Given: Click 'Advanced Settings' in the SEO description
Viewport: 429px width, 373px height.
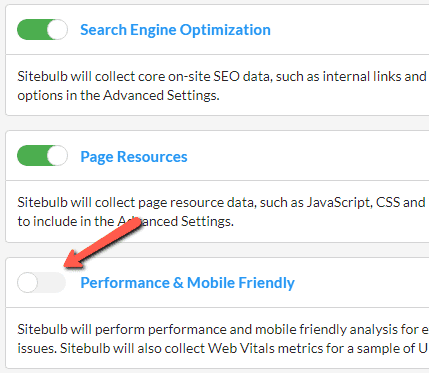Looking at the screenshot, I should click(161, 96).
